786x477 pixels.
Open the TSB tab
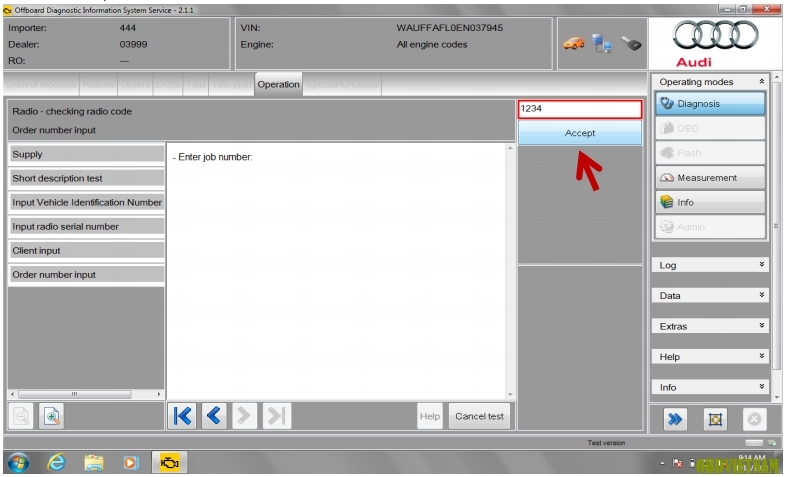pos(195,84)
